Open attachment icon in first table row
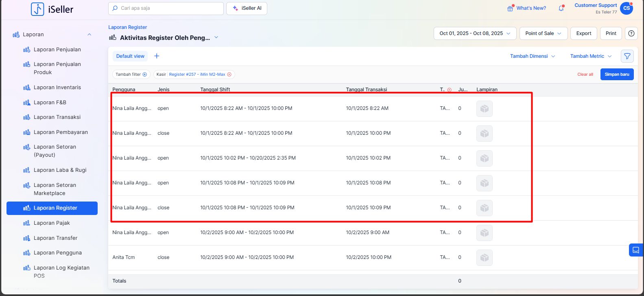 coord(484,109)
